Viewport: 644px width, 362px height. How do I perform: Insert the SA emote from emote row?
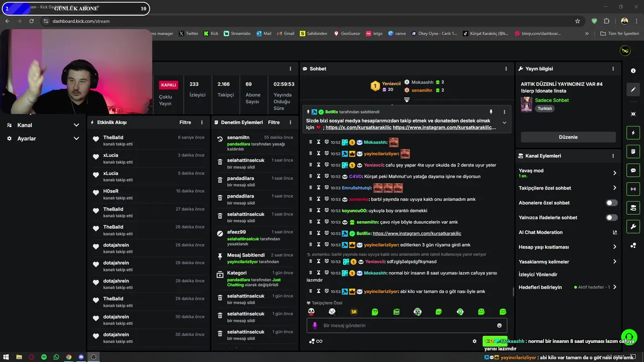[x=354, y=312]
